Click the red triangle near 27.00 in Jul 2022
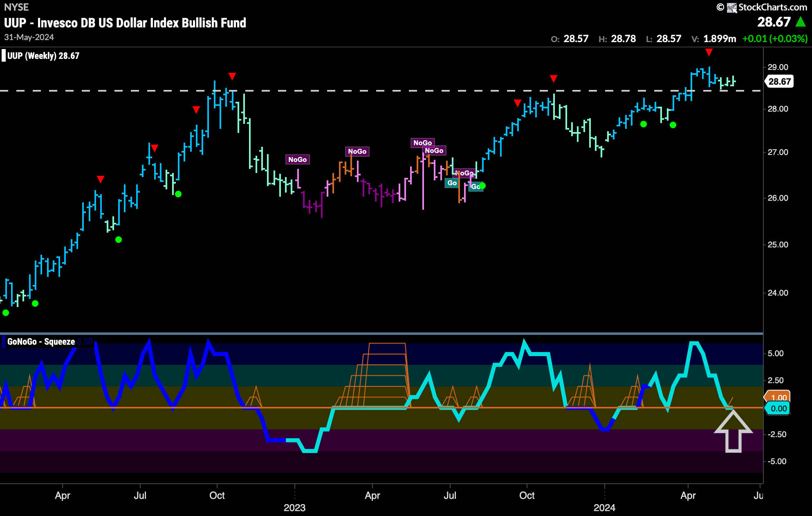812x516 pixels. pyautogui.click(x=155, y=148)
